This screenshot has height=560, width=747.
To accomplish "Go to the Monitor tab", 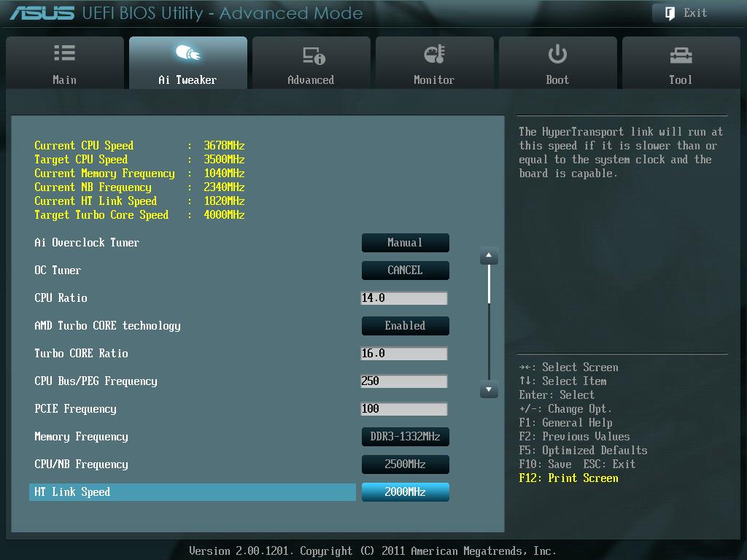I will (x=435, y=63).
